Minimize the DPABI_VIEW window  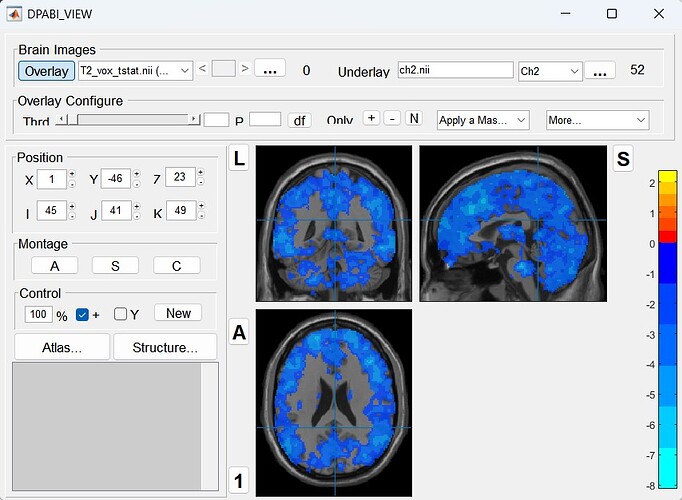(x=565, y=14)
